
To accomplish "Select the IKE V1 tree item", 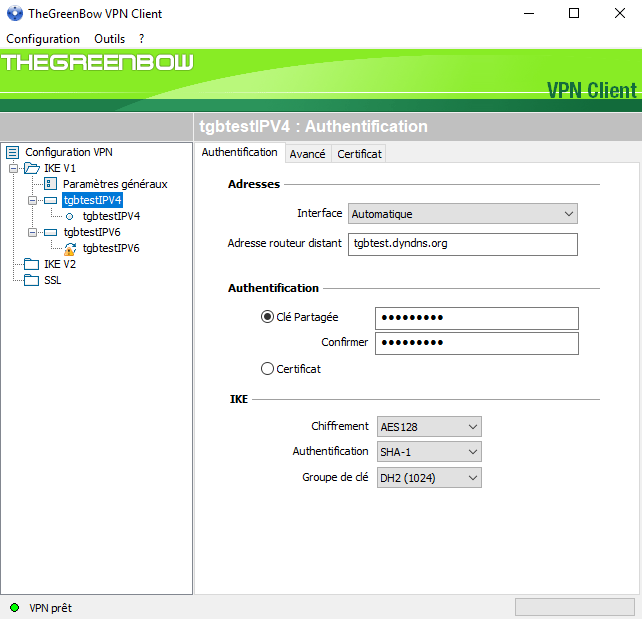I will pyautogui.click(x=60, y=168).
